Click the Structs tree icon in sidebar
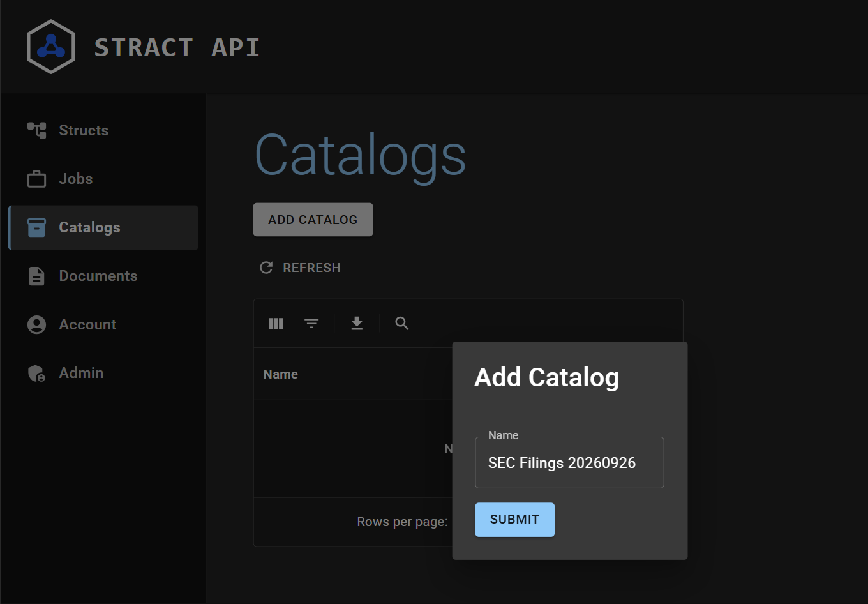Viewport: 868px width, 604px height. pyautogui.click(x=37, y=130)
